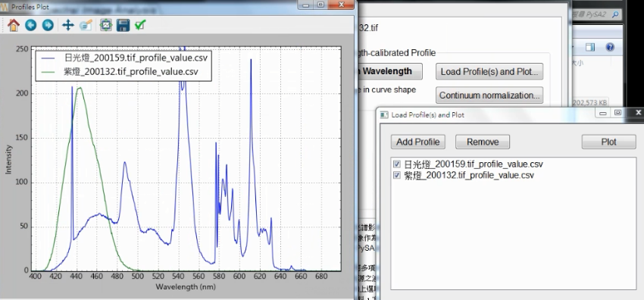Click green legend line for 紫燈 profile

click(x=48, y=72)
